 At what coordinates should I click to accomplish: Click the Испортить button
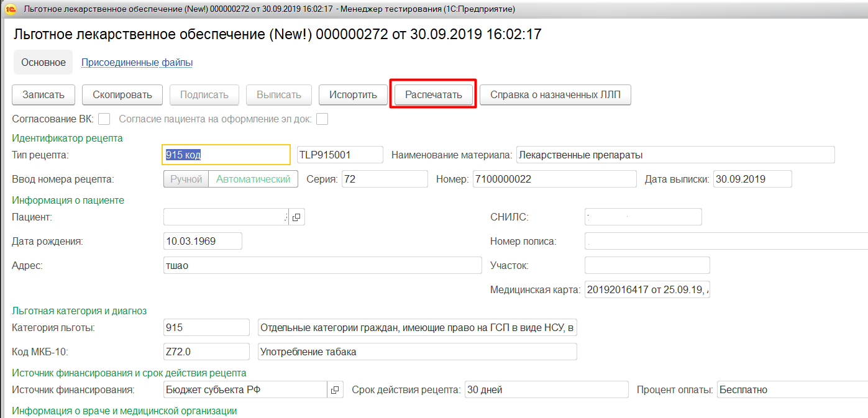(x=353, y=95)
